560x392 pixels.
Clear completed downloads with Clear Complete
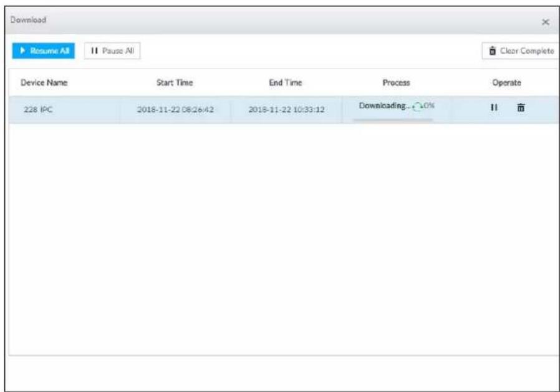click(x=521, y=50)
